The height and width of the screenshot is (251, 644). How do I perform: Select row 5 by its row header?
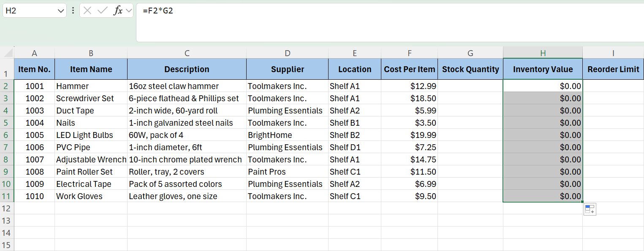point(7,123)
